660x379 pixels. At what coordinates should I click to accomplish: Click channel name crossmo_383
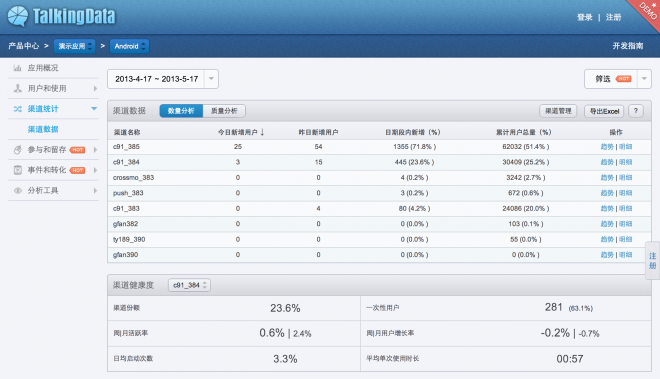coord(133,178)
